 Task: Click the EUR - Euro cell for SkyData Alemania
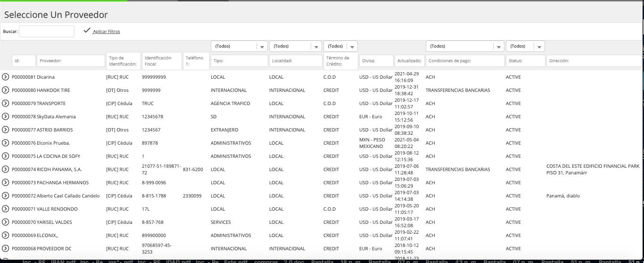[371, 116]
